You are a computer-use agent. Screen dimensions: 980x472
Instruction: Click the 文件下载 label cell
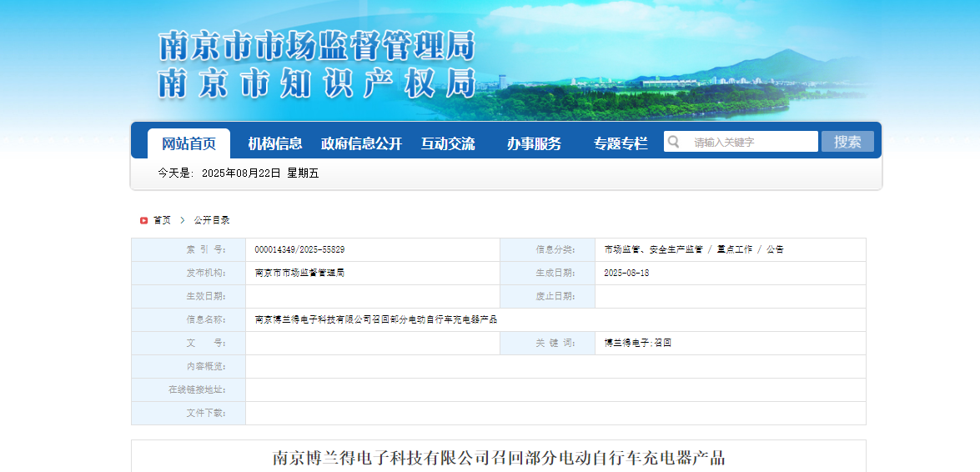[x=188, y=414]
